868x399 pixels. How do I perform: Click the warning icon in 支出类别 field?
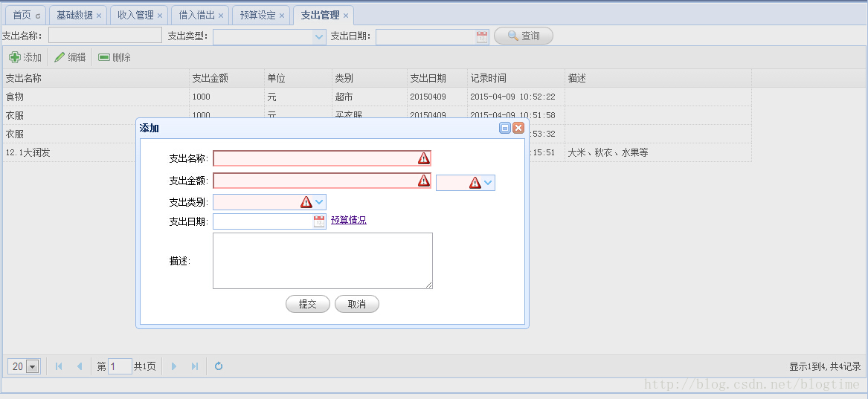point(306,202)
